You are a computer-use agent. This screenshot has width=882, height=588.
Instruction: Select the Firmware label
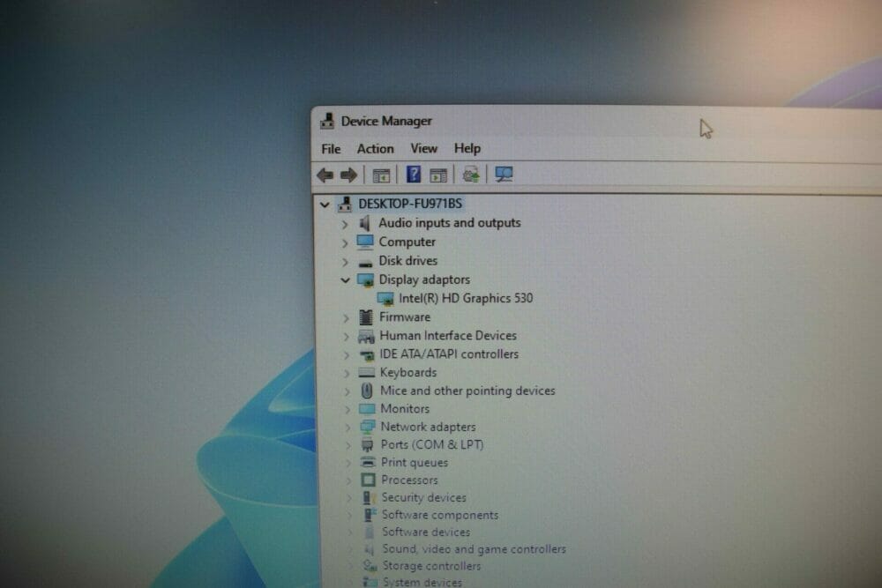(405, 317)
